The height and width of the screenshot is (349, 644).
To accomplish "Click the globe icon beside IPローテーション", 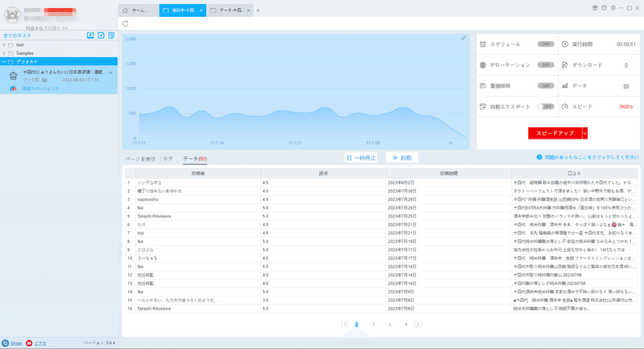I will [x=483, y=65].
